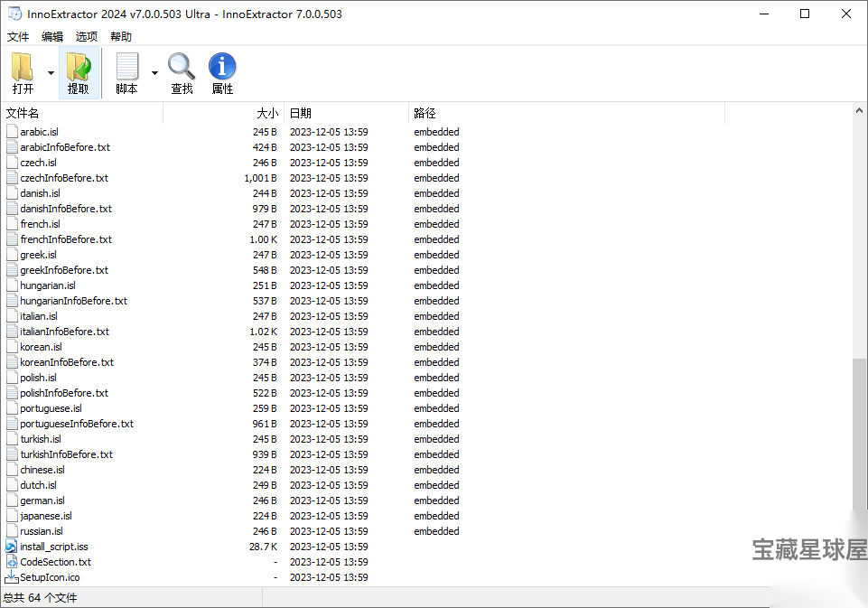Click the 1.02 K size value
This screenshot has width=868, height=608.
click(x=263, y=332)
